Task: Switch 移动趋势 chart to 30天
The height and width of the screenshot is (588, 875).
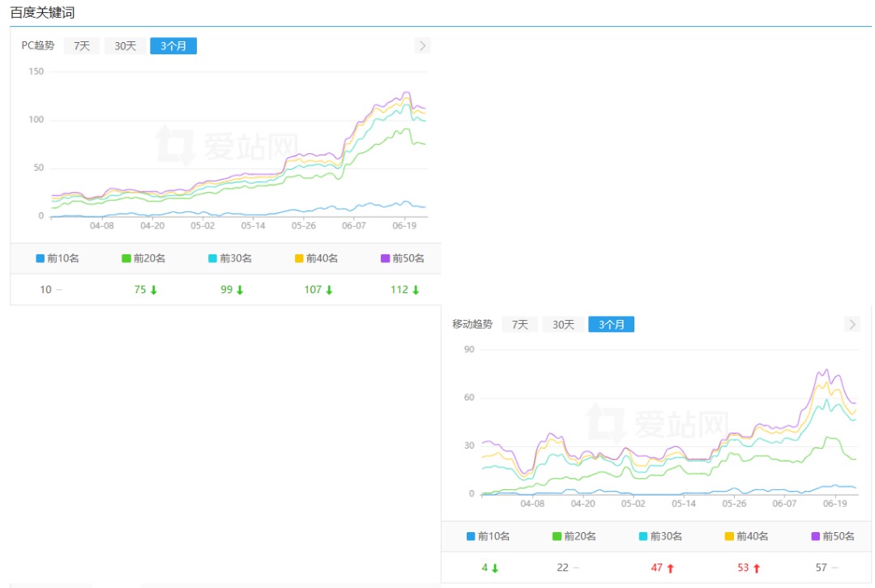Action: pyautogui.click(x=564, y=325)
